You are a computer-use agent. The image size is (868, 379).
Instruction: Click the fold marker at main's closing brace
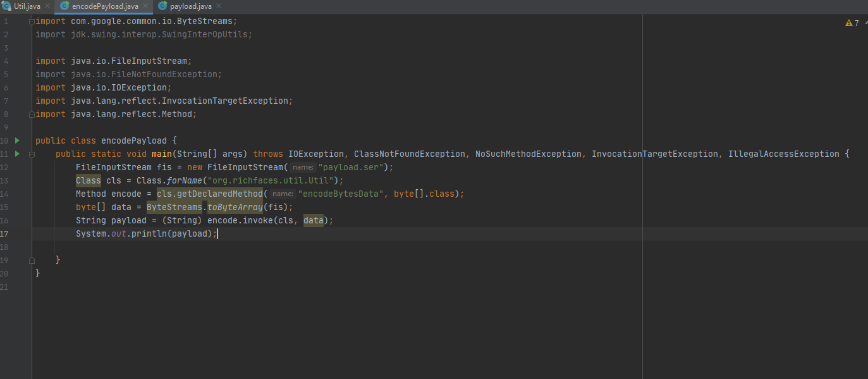pos(32,260)
